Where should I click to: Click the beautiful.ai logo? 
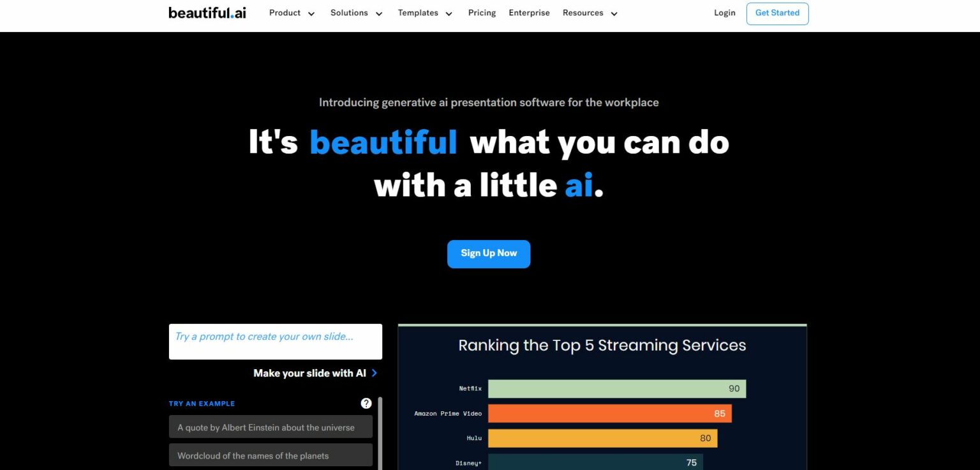tap(207, 11)
